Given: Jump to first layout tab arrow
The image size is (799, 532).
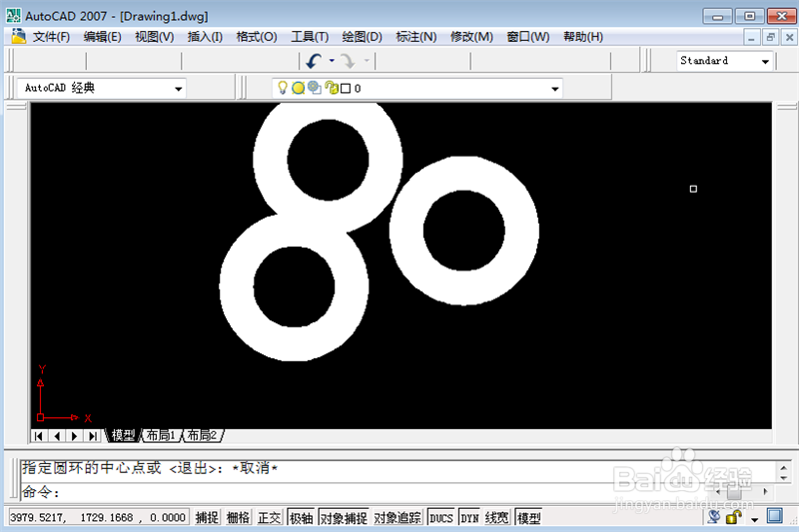Looking at the screenshot, I should coord(39,436).
